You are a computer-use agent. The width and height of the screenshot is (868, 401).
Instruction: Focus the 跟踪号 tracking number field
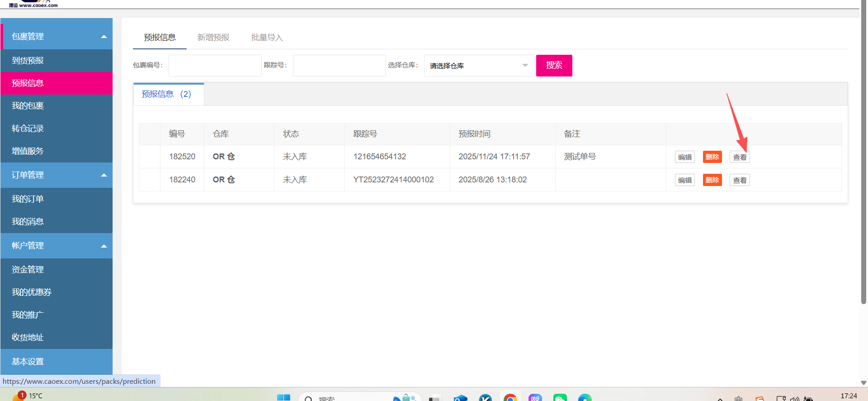pos(339,66)
